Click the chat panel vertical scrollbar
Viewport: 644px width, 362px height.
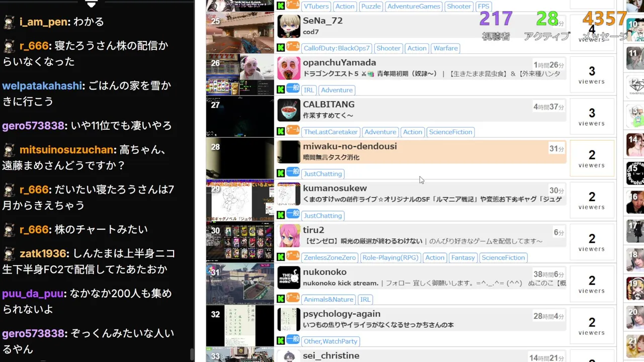point(192,355)
